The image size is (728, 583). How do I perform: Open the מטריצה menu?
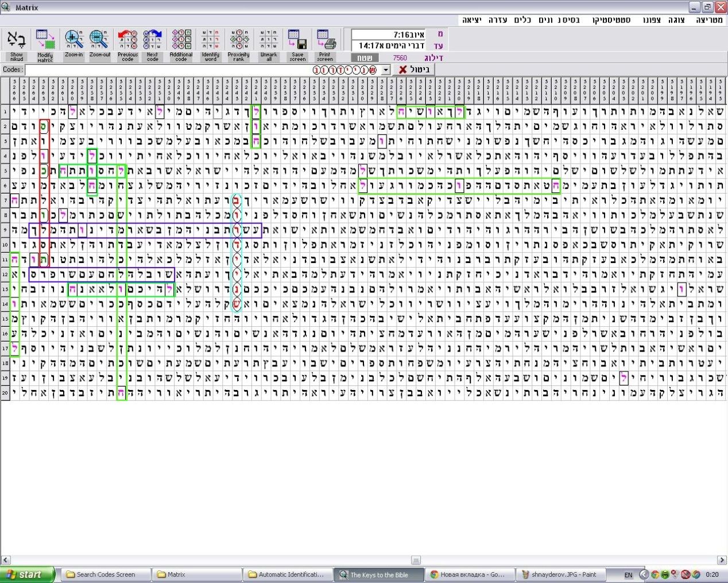709,20
